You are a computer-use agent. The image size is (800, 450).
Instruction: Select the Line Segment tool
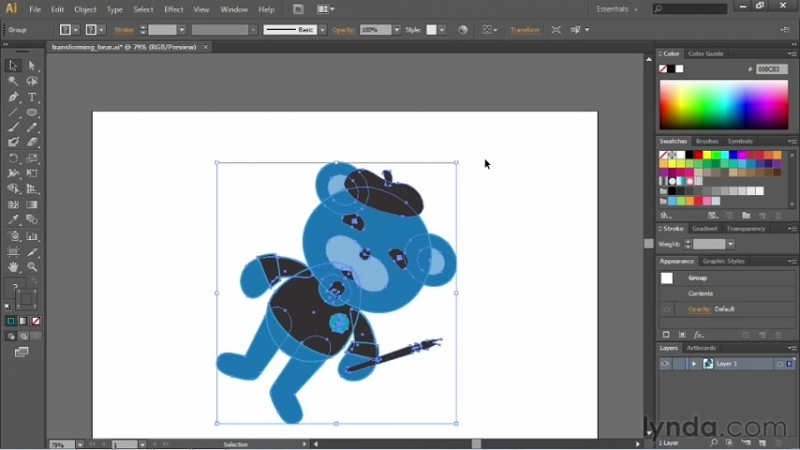click(x=13, y=112)
